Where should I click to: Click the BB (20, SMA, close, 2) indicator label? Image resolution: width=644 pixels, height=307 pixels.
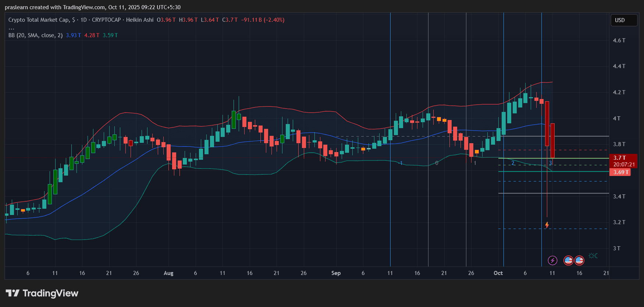pyautogui.click(x=35, y=35)
